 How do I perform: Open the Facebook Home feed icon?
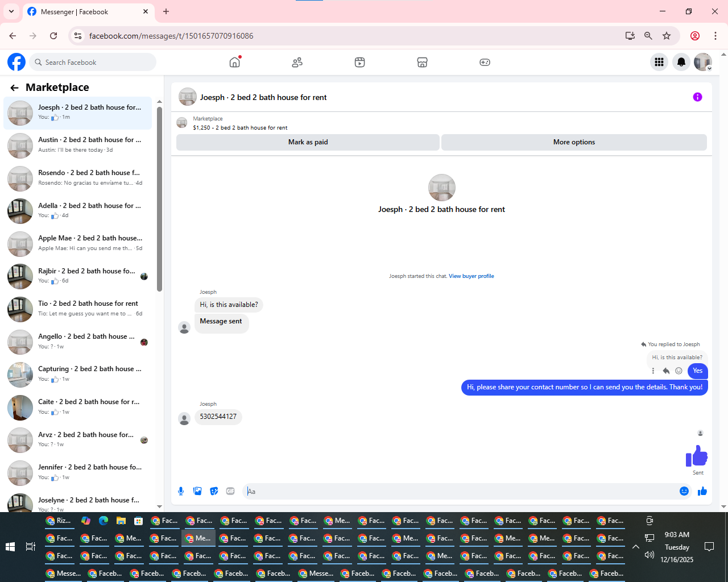235,62
